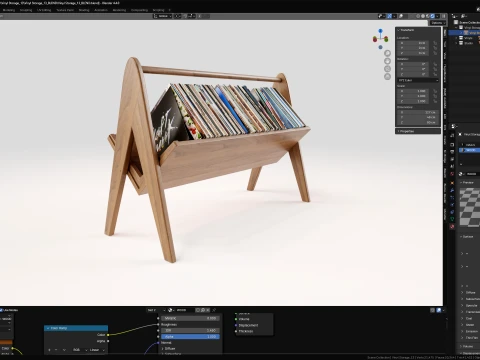Expand the Vinyl collection in outliner
The height and width of the screenshot is (360, 480).
(457, 38)
